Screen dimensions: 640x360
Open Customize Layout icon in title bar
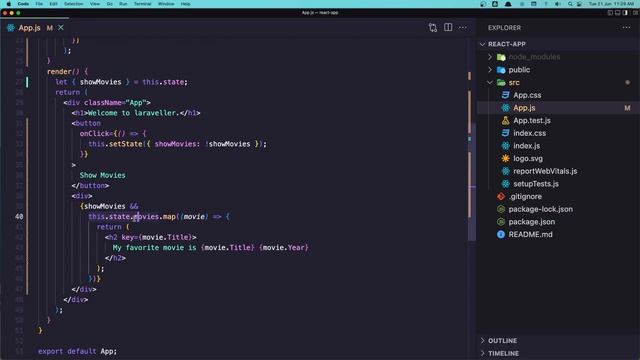click(635, 13)
